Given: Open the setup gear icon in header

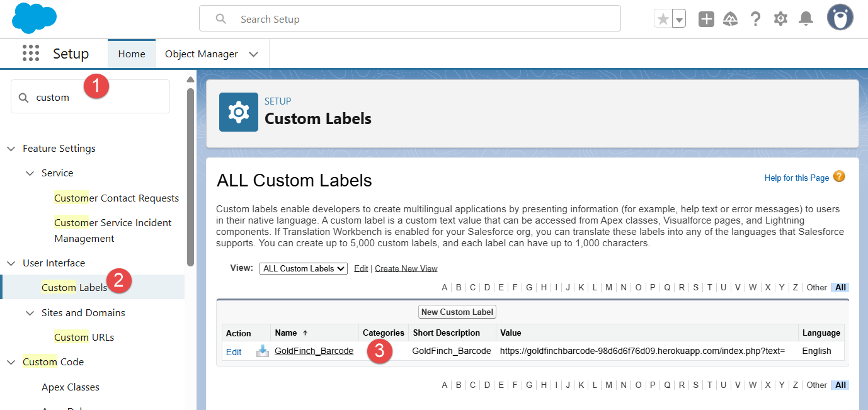Looking at the screenshot, I should [781, 19].
